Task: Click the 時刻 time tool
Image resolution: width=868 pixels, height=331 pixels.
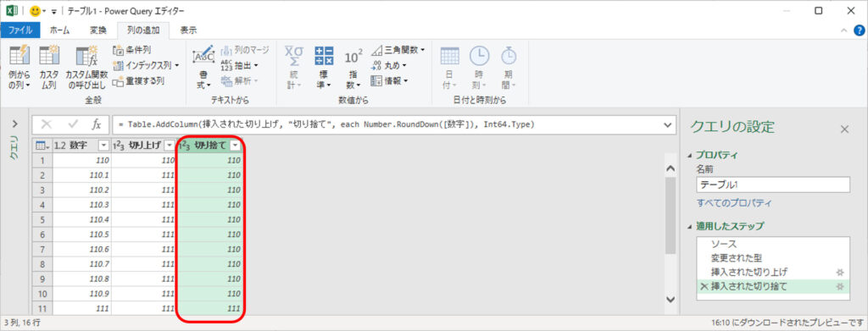Action: pyautogui.click(x=479, y=68)
